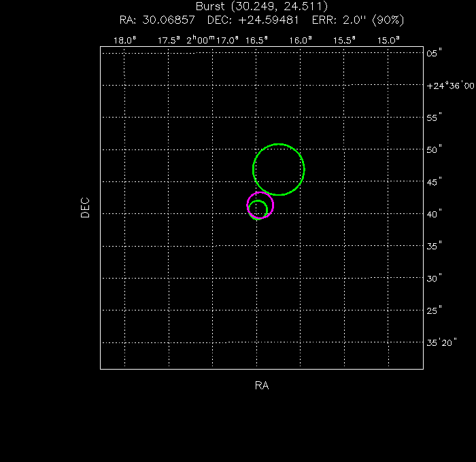Click the "17.5s" RA tick label
The image size is (476, 462).
169,40
